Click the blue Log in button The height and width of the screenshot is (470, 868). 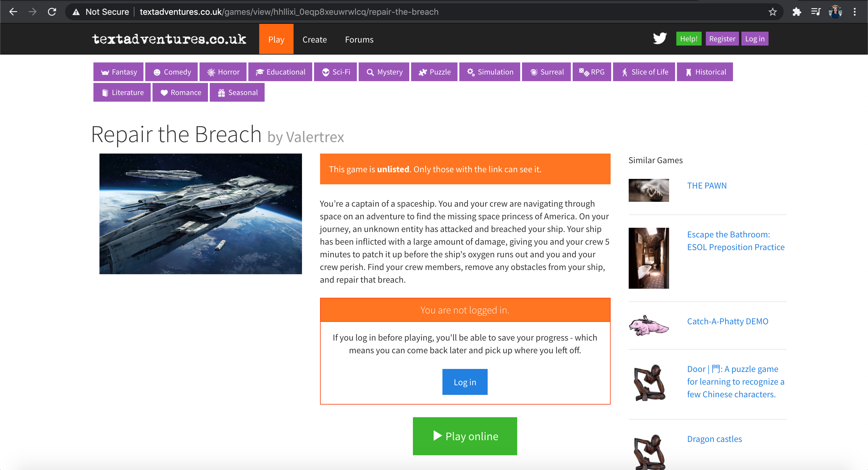point(465,382)
